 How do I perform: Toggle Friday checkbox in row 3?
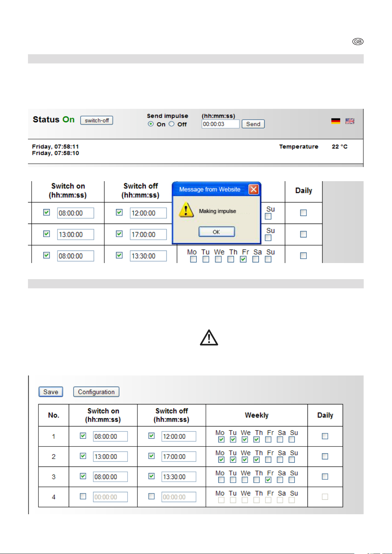click(268, 480)
